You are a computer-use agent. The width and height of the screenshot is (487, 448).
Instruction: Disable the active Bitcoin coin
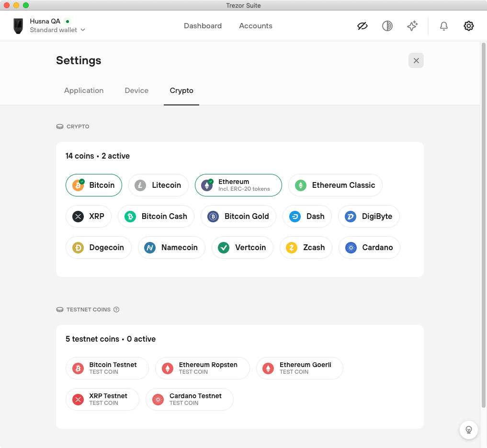pos(94,185)
